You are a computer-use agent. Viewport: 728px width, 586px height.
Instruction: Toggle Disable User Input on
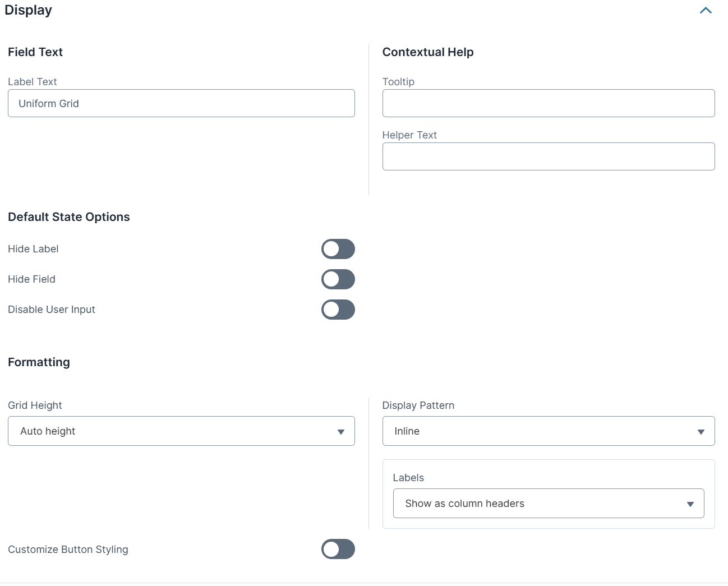pyautogui.click(x=338, y=310)
